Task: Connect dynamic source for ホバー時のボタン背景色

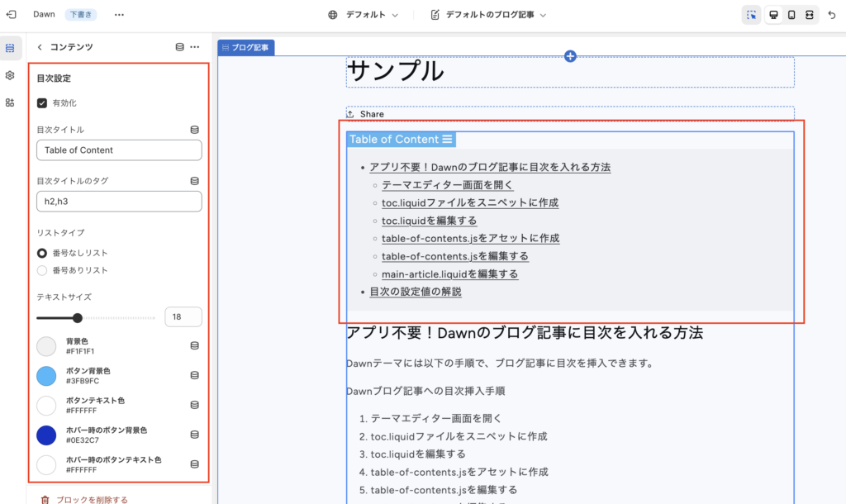Action: (195, 435)
